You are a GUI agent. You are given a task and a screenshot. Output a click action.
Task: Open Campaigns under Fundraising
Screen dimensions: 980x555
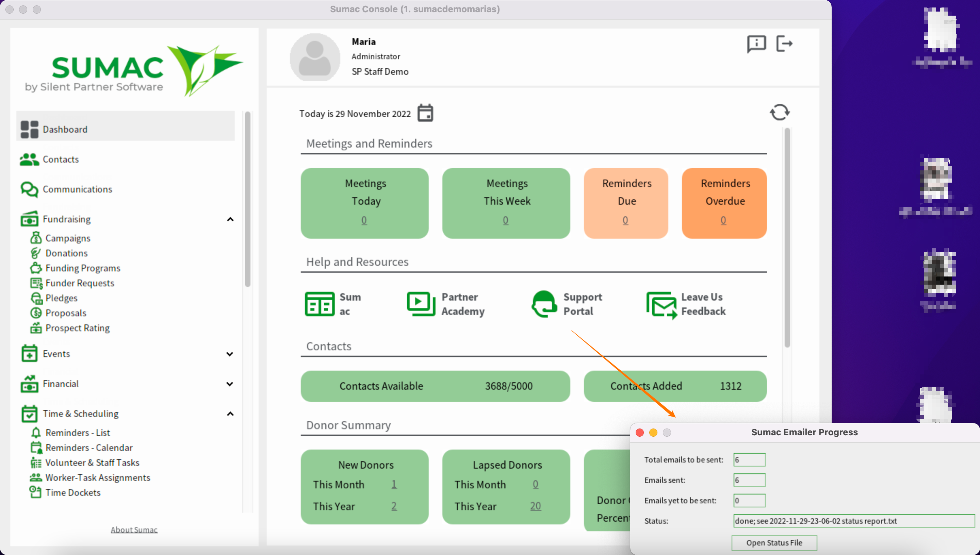tap(68, 238)
